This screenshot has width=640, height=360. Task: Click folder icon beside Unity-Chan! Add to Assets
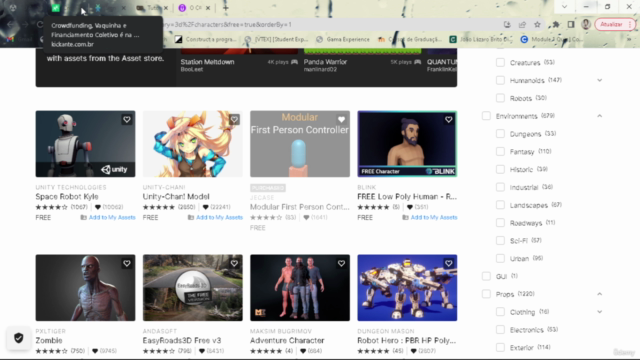[x=191, y=218]
